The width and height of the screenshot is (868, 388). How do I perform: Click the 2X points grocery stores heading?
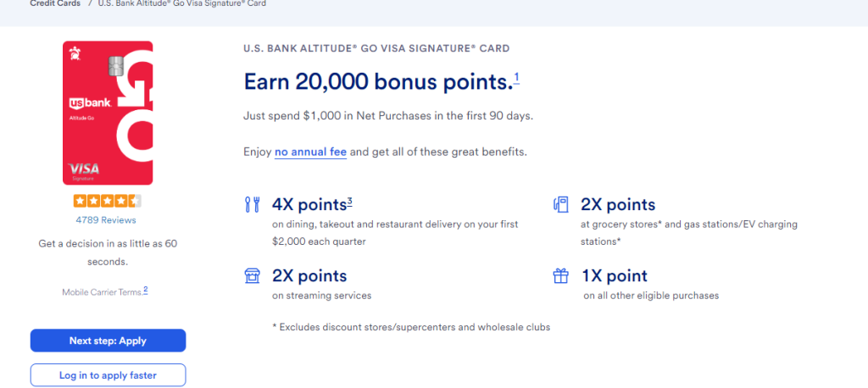click(618, 205)
